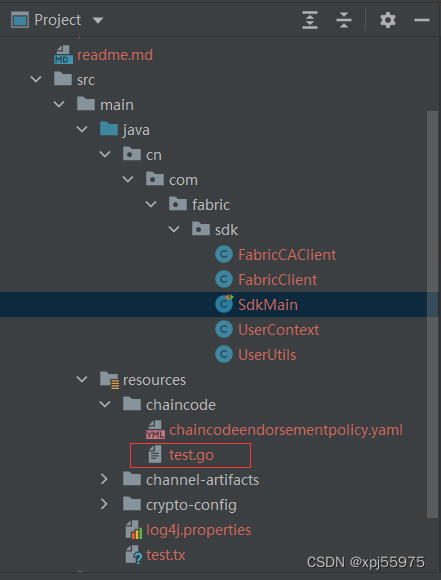
Task: Click the YML icon of chaincodeendorsementpolicy.yaml
Action: [x=155, y=429]
